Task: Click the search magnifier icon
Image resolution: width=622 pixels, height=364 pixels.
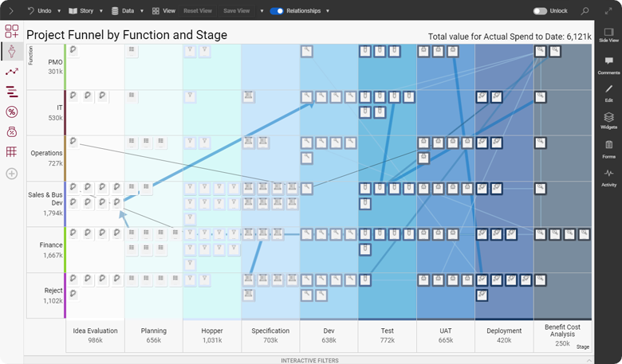Action: (x=585, y=11)
